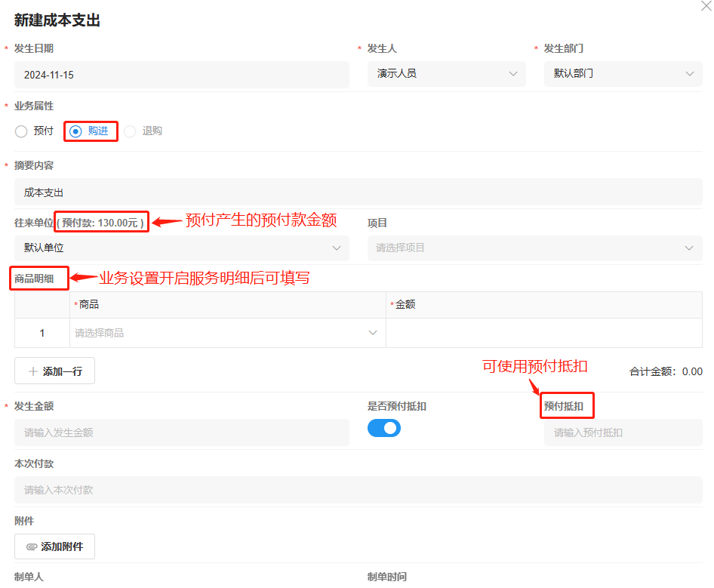The height and width of the screenshot is (588, 714).
Task: Close the 新建成本支出 dialog
Action: coord(706,5)
